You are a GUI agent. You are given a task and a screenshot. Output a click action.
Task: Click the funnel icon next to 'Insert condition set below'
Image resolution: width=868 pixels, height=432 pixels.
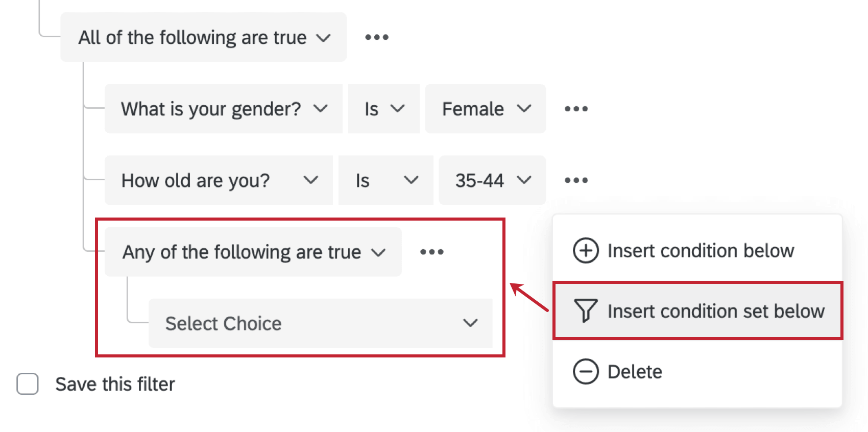pos(585,310)
